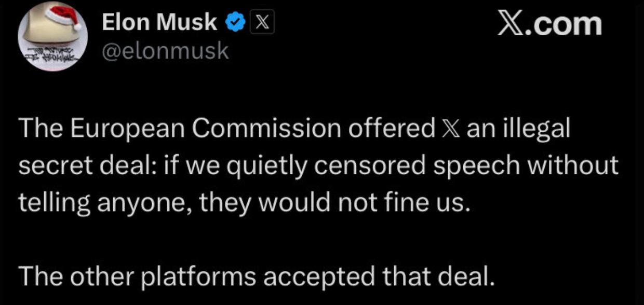Open Elon Musk's profile avatar picture
The image size is (644, 305).
53,37
